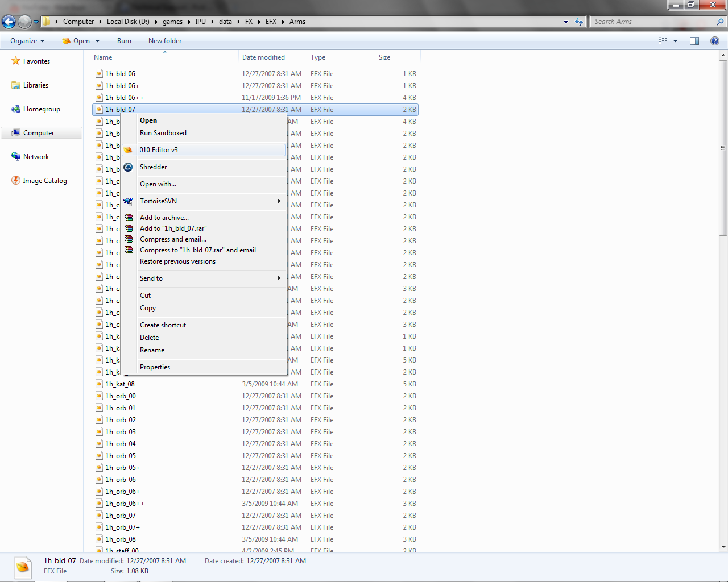
Task: Click the Image Catalog sidebar icon
Action: [x=16, y=181]
